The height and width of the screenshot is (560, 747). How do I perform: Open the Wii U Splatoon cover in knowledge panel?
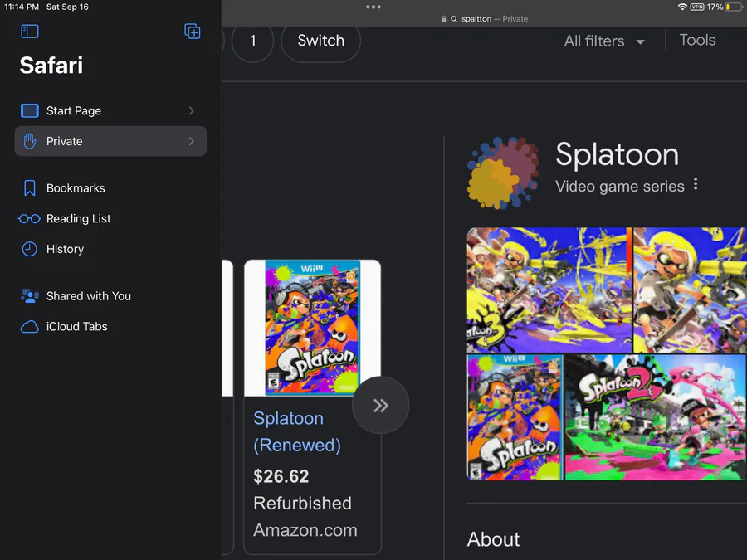click(x=515, y=417)
